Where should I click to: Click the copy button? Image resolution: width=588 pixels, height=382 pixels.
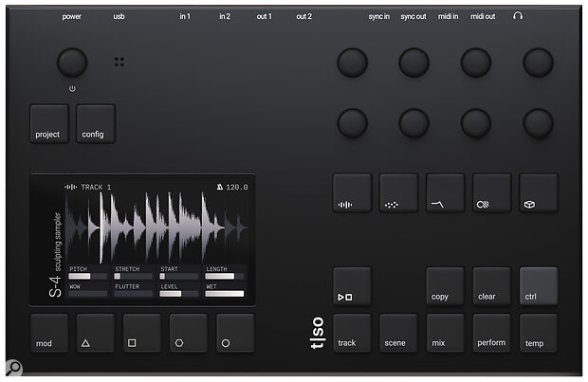[x=445, y=286]
